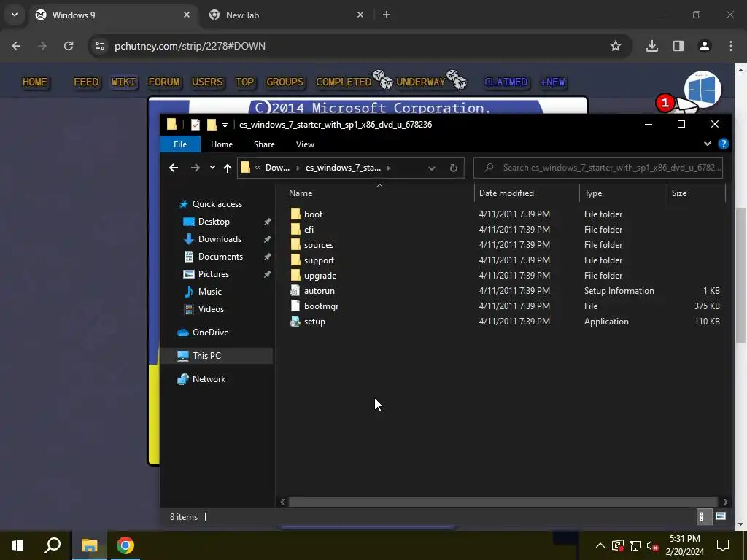This screenshot has width=747, height=560.
Task: Click chevron after es_windows_7_sta breadcrumb
Action: point(388,168)
